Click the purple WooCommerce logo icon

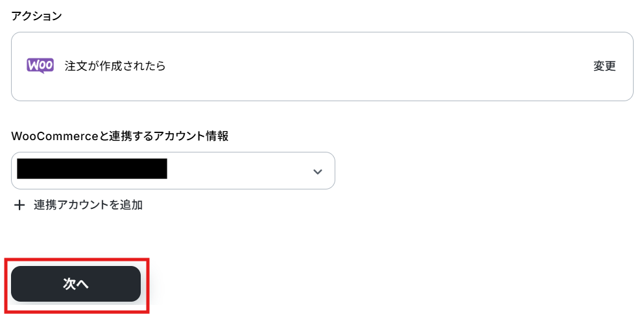pos(40,66)
